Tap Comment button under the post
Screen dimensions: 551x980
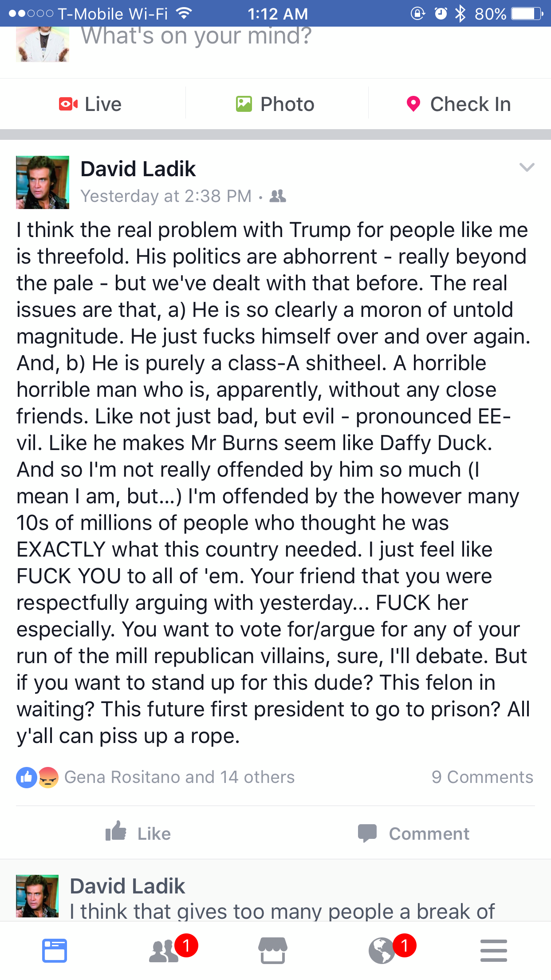[x=413, y=833]
